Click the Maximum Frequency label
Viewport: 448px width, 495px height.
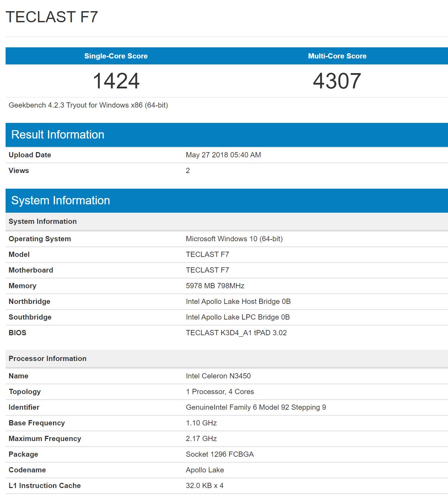(45, 439)
